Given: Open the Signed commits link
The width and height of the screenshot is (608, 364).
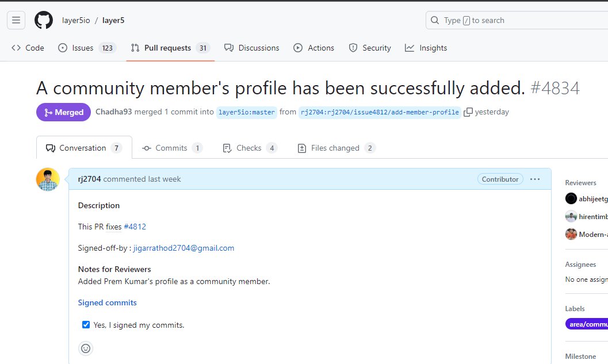Looking at the screenshot, I should tap(108, 302).
